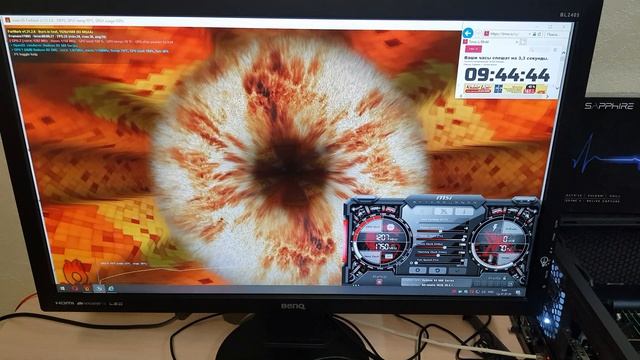
Task: Click the Temp Limit slider handle
Action: pos(463,240)
